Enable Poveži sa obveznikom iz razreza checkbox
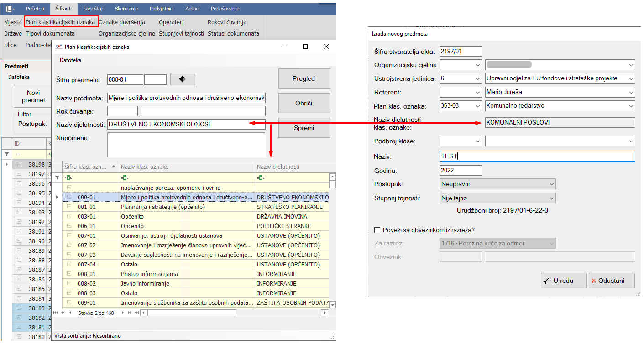644x344 pixels. 377,230
